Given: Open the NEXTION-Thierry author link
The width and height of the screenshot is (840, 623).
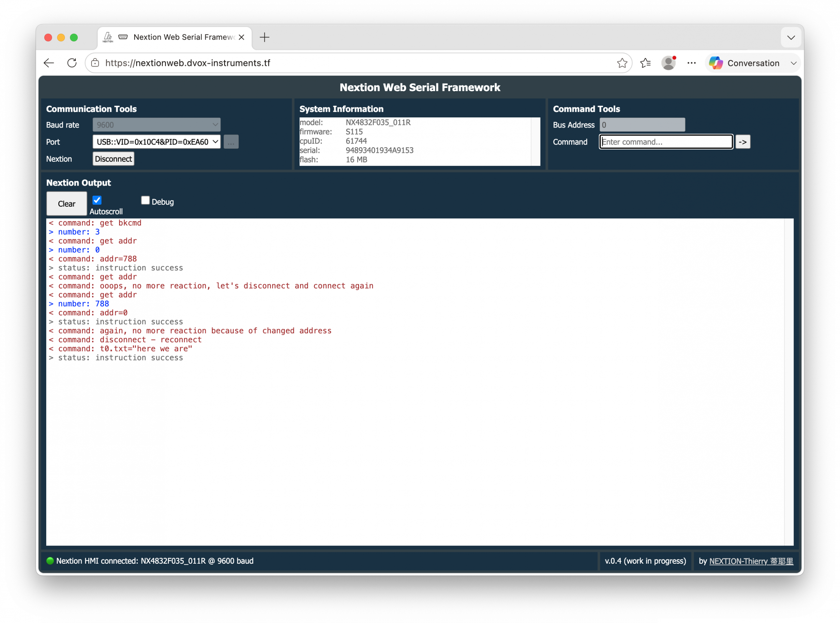Looking at the screenshot, I should tap(751, 561).
